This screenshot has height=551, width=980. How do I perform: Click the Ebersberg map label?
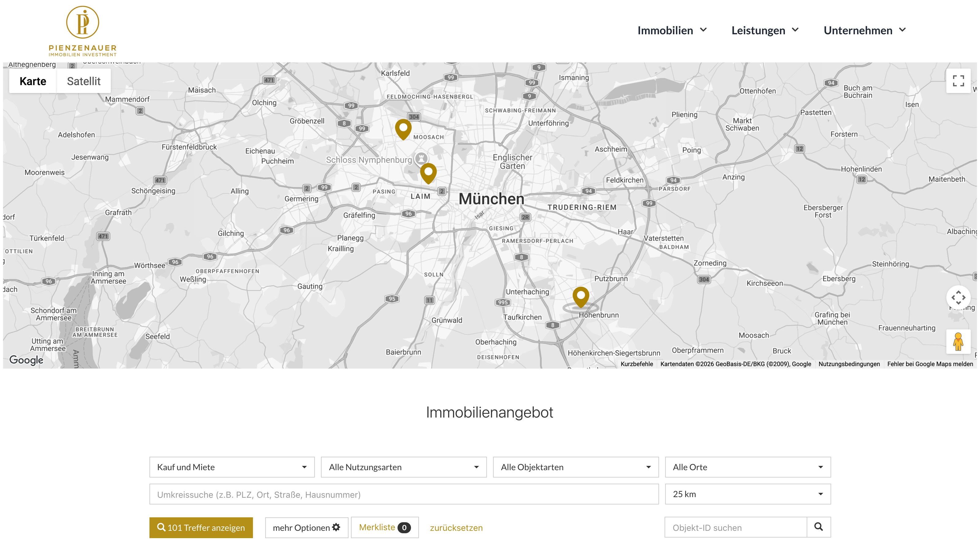pyautogui.click(x=839, y=279)
